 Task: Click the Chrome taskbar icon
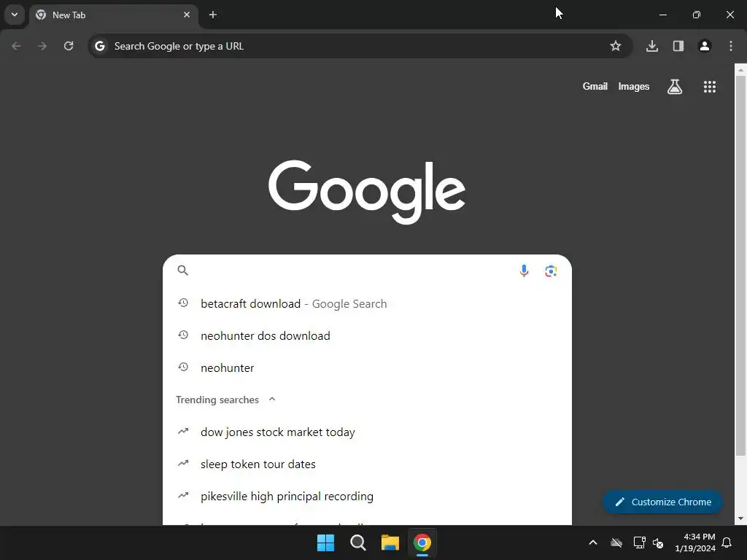point(422,542)
